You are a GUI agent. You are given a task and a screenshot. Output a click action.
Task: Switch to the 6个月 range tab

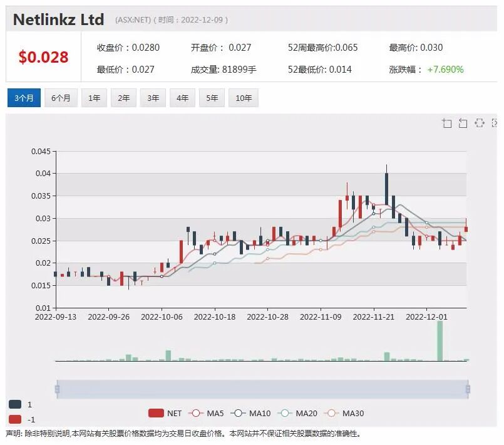click(61, 98)
